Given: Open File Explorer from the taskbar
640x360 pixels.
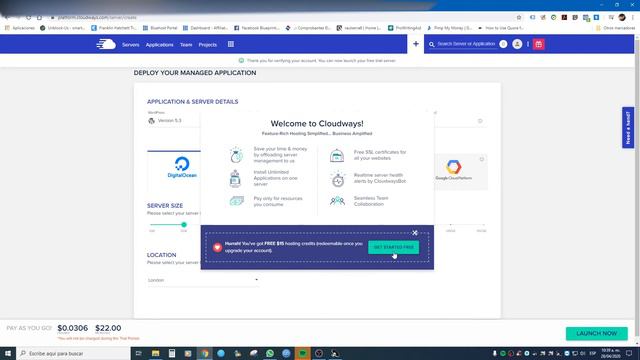Looking at the screenshot, I should click(x=156, y=353).
